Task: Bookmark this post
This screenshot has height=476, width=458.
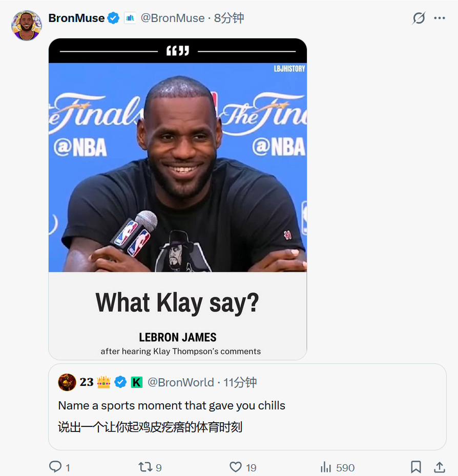Action: [416, 467]
